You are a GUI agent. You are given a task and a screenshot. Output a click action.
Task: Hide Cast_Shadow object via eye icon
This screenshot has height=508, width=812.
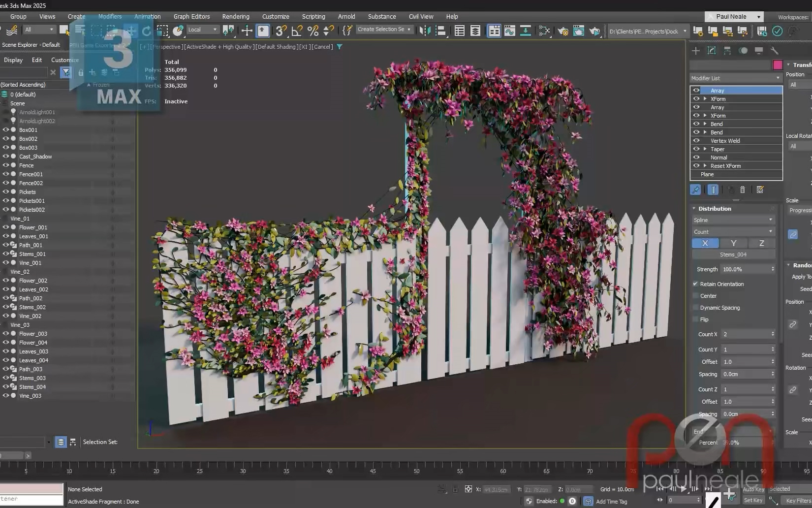6,157
